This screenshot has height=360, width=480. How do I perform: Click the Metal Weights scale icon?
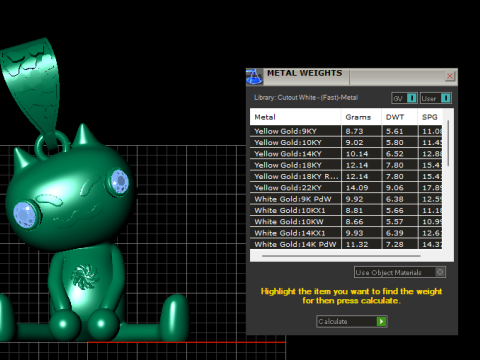click(254, 77)
